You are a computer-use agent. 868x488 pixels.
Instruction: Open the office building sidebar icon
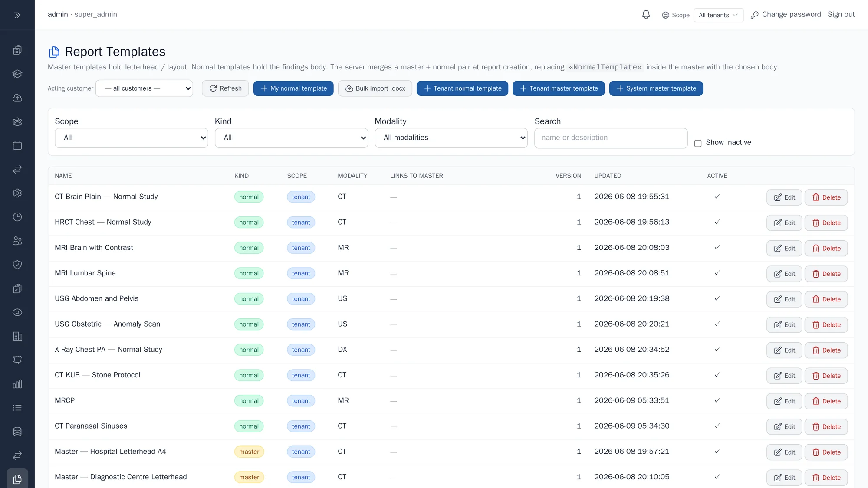(17, 336)
